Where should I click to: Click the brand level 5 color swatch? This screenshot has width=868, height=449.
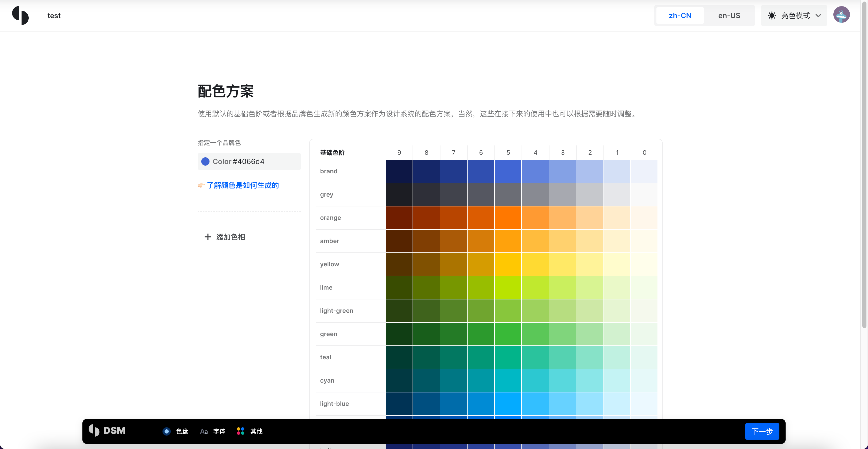pyautogui.click(x=508, y=171)
